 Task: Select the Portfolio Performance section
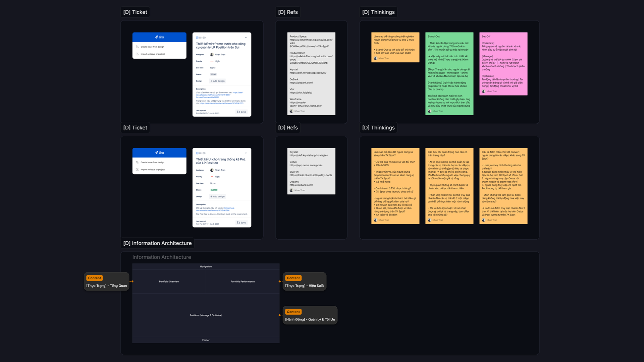tap(243, 282)
